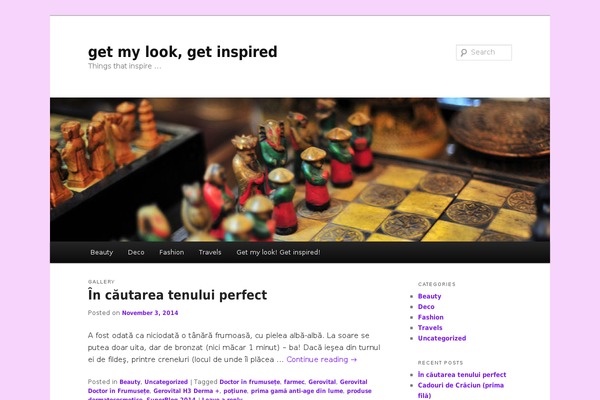Open the Beauty menu item

(x=101, y=252)
